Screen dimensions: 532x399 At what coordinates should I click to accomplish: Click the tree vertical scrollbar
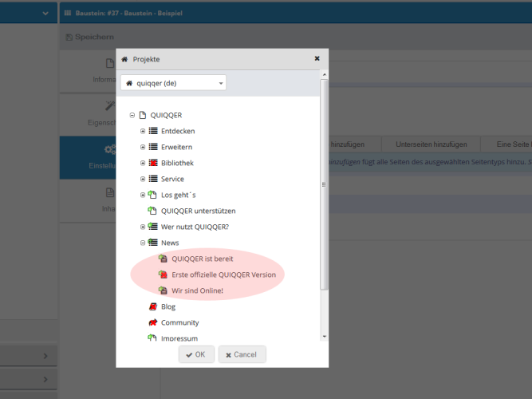point(323,184)
